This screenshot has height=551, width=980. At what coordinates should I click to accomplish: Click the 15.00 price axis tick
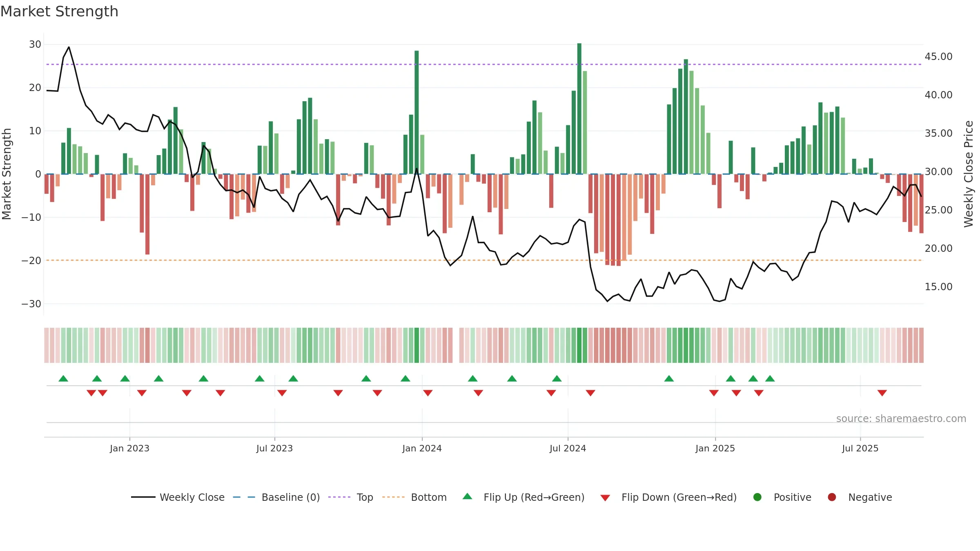click(938, 287)
